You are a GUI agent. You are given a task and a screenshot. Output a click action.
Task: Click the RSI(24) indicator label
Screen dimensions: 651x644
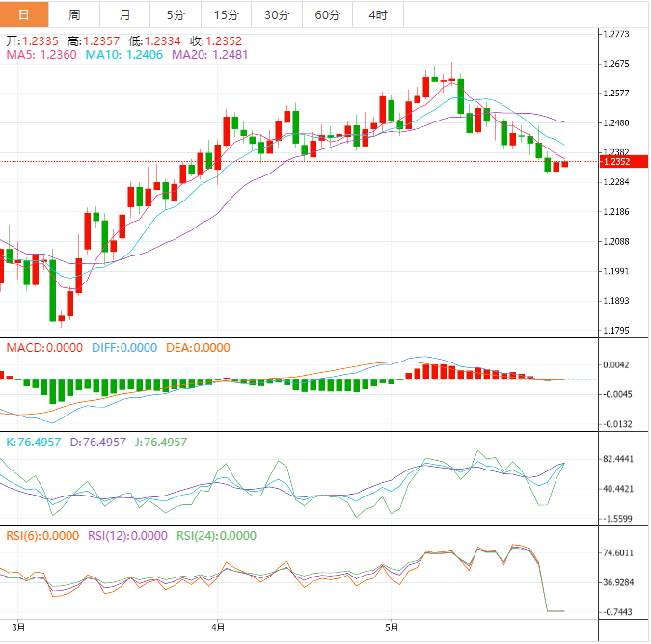214,536
